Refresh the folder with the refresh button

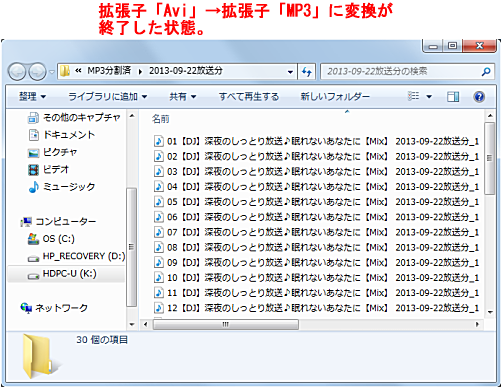(x=307, y=72)
